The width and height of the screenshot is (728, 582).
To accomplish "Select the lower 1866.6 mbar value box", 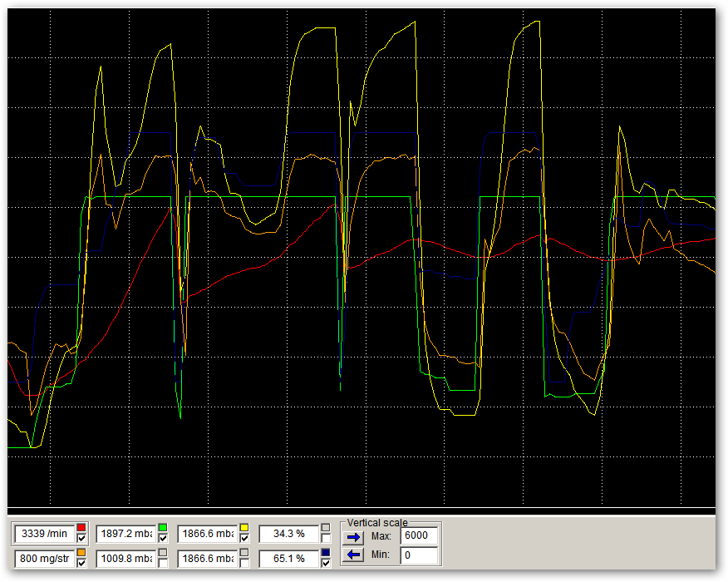I will tap(207, 559).
